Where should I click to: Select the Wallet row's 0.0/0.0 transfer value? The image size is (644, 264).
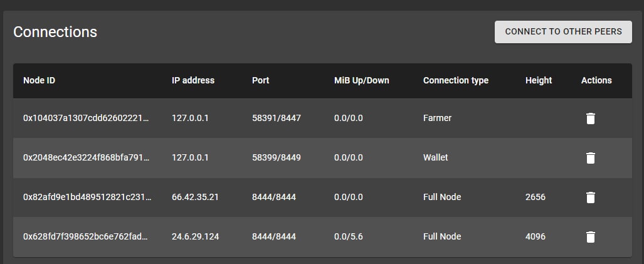[x=348, y=157]
